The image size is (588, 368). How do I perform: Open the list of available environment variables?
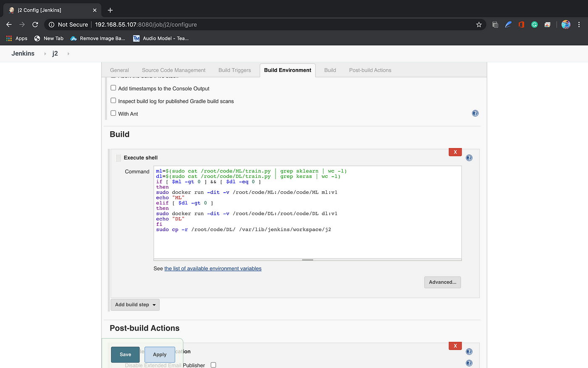pyautogui.click(x=213, y=268)
